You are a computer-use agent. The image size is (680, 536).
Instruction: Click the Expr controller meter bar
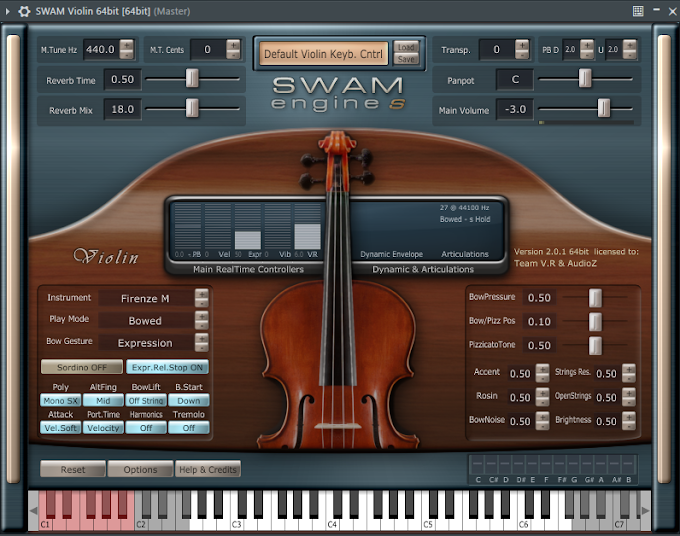248,226
